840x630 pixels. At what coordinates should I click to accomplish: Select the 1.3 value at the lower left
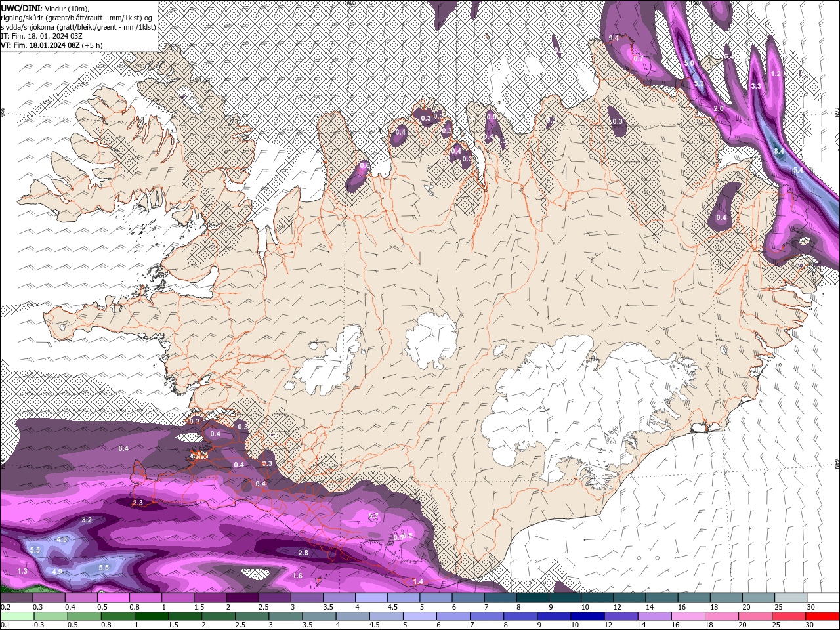click(22, 572)
